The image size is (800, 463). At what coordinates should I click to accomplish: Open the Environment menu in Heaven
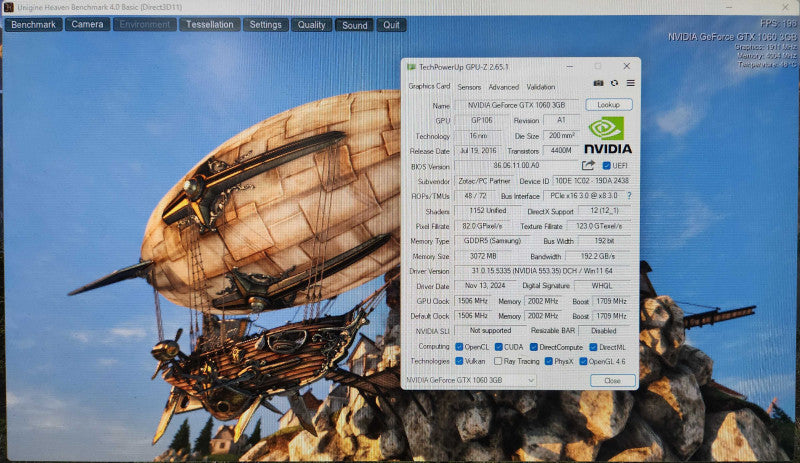click(145, 25)
